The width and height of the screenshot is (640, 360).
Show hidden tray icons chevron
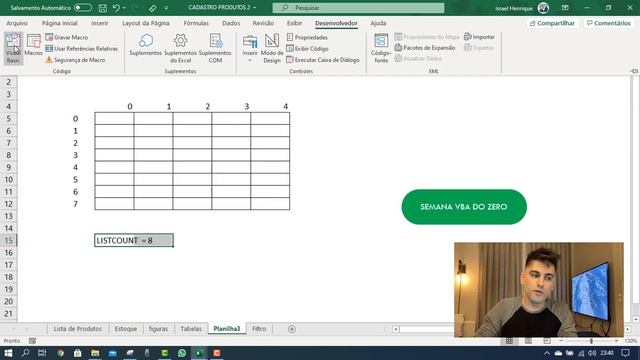point(547,353)
